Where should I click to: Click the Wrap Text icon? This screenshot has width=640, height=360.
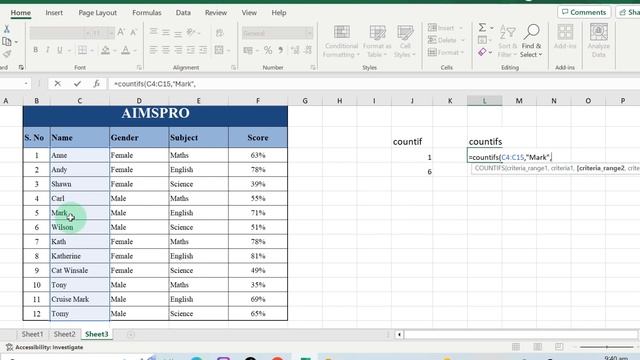pyautogui.click(x=220, y=33)
